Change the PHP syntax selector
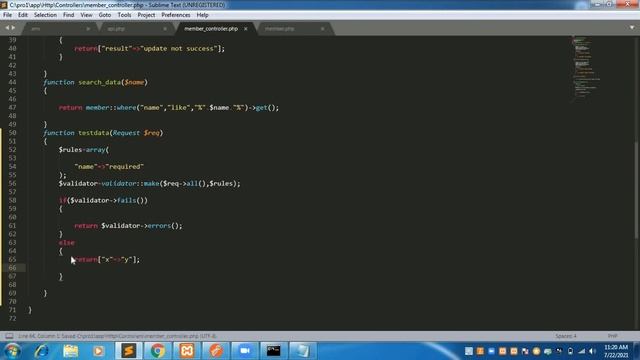This screenshot has height=360, width=640. pyautogui.click(x=612, y=336)
